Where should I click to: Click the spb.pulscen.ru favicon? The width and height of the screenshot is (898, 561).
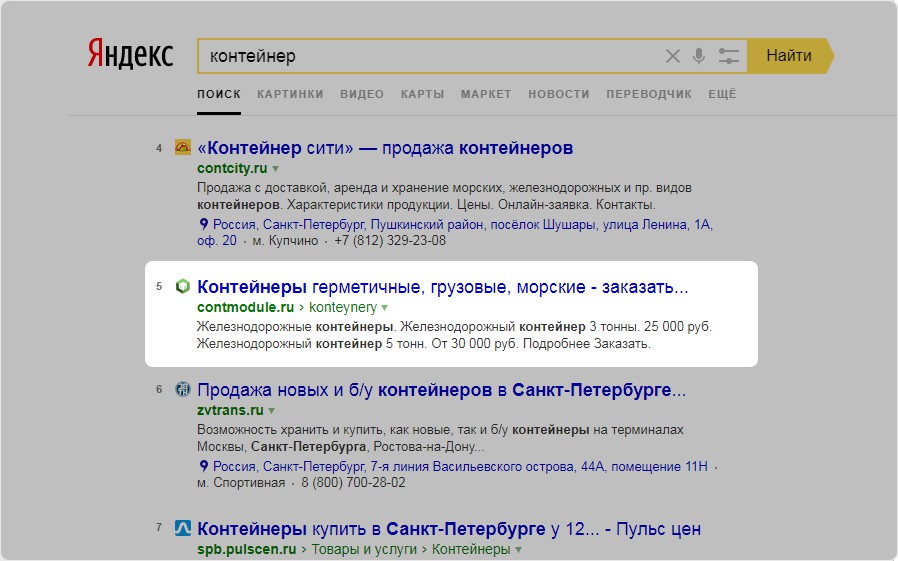183,528
